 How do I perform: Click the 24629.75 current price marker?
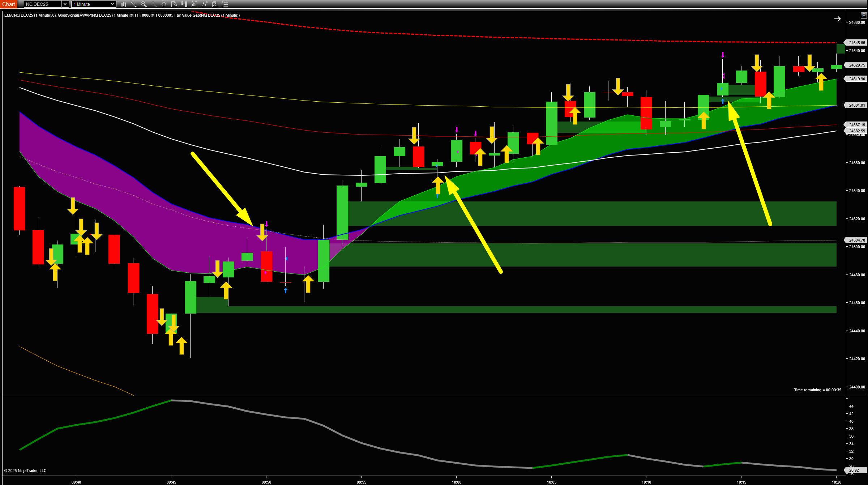tap(857, 65)
